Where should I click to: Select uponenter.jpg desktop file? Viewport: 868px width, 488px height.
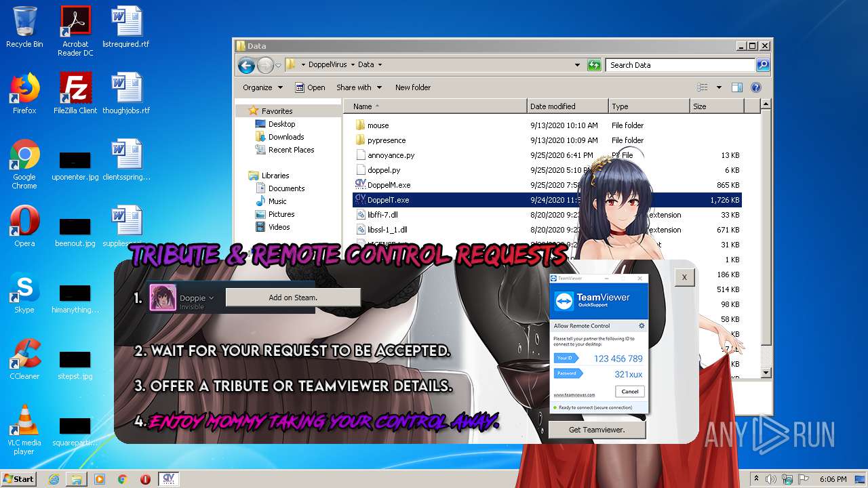pyautogui.click(x=75, y=168)
